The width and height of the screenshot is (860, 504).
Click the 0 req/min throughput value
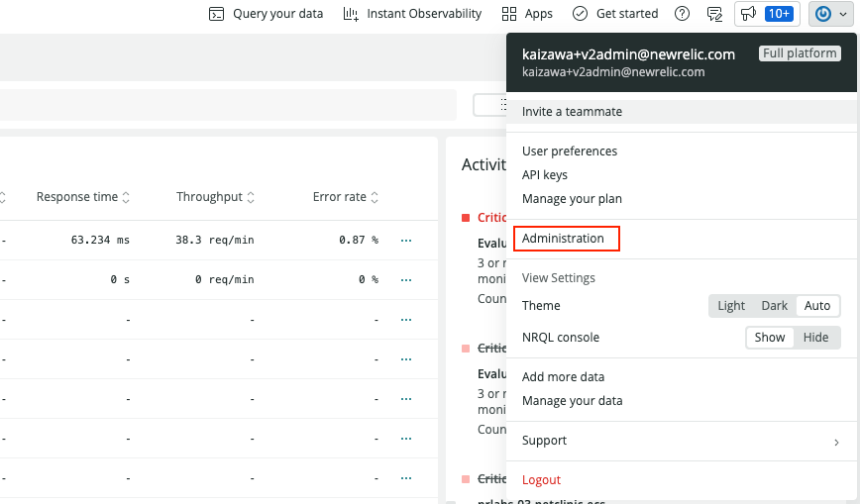pyautogui.click(x=224, y=279)
